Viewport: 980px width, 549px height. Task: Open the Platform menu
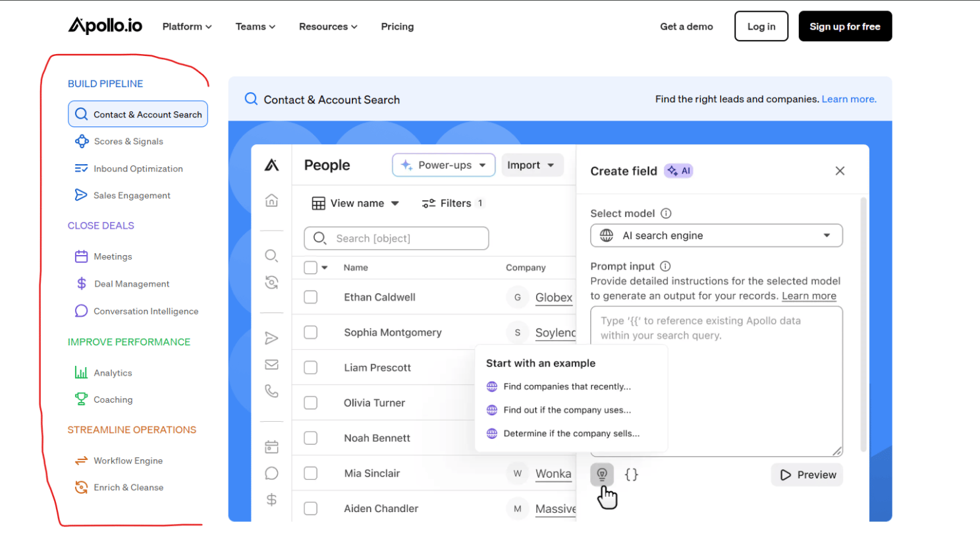pos(187,26)
